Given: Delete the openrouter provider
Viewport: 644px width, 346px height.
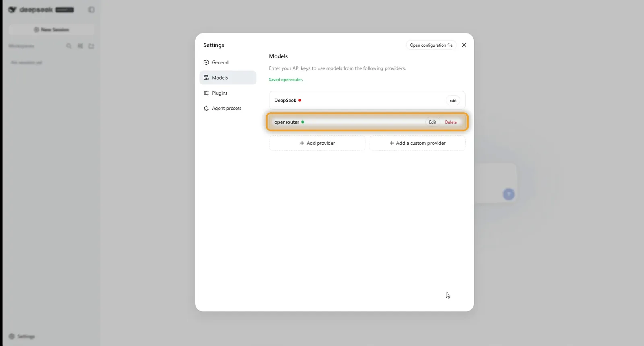Looking at the screenshot, I should [451, 122].
